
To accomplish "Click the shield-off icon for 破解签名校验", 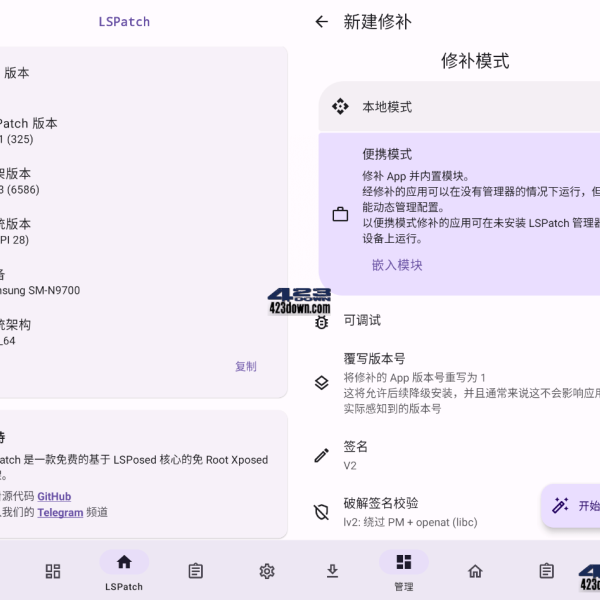I will [321, 512].
